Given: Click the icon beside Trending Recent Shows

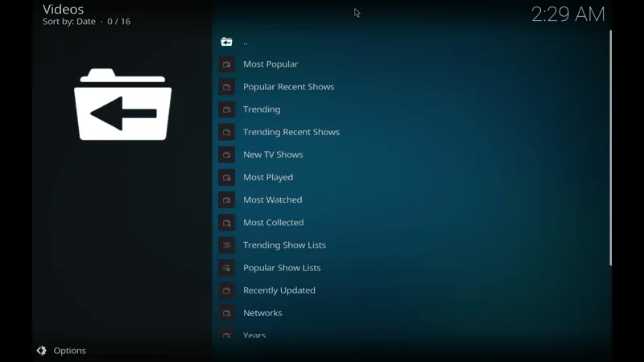Looking at the screenshot, I should point(226,132).
